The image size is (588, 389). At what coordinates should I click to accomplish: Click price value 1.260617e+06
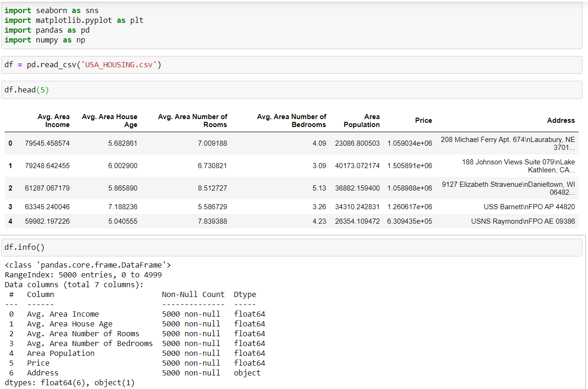click(410, 206)
